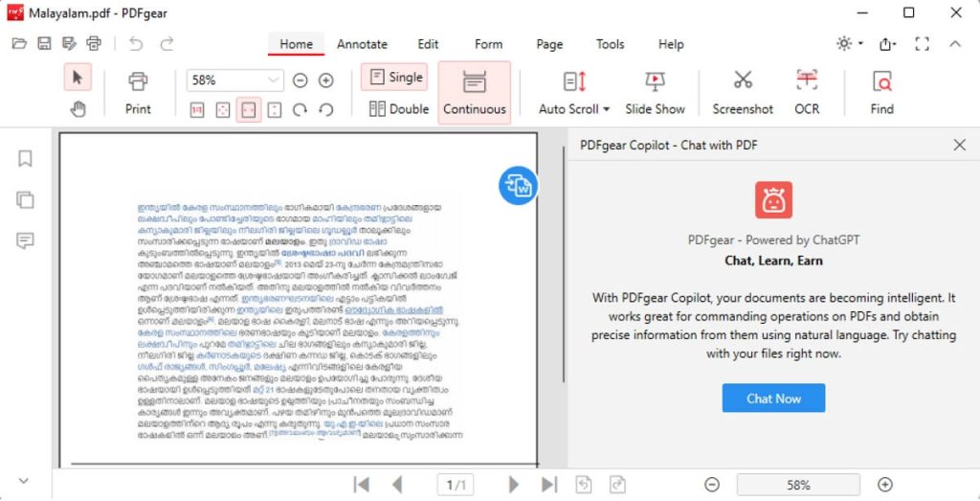Toggle the Fit Width view icon
The width and height of the screenshot is (980, 501).
tap(249, 110)
